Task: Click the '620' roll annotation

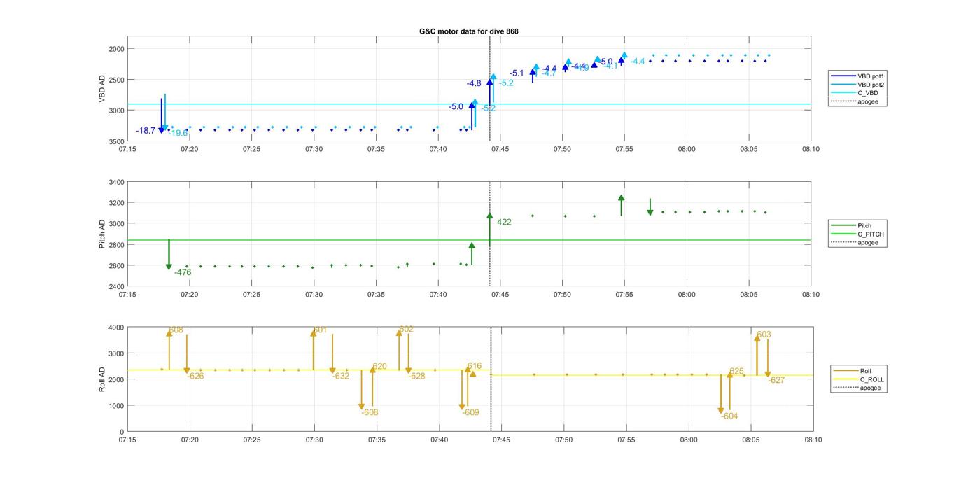Action: tap(379, 366)
